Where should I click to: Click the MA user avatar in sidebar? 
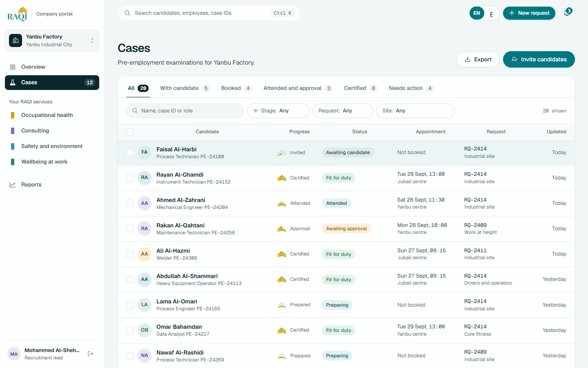[x=14, y=354]
